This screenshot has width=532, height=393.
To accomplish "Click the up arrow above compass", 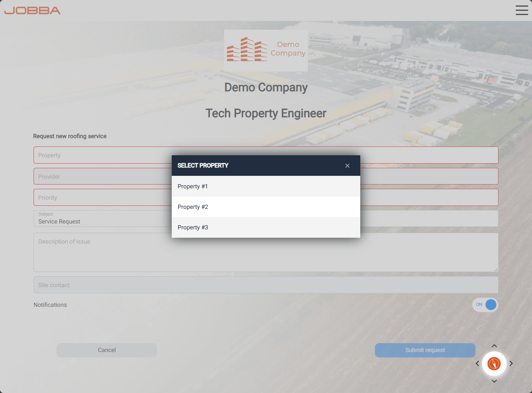I will [x=494, y=346].
